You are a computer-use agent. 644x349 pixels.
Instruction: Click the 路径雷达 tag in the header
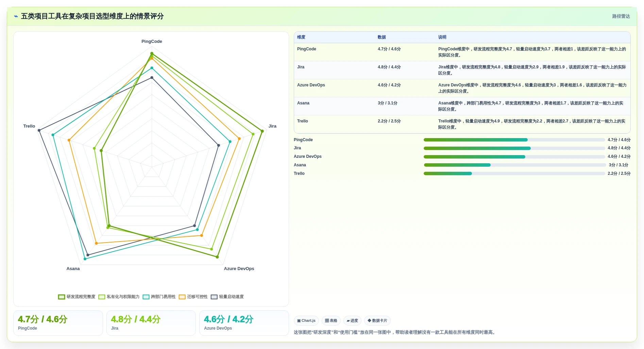[x=621, y=16]
